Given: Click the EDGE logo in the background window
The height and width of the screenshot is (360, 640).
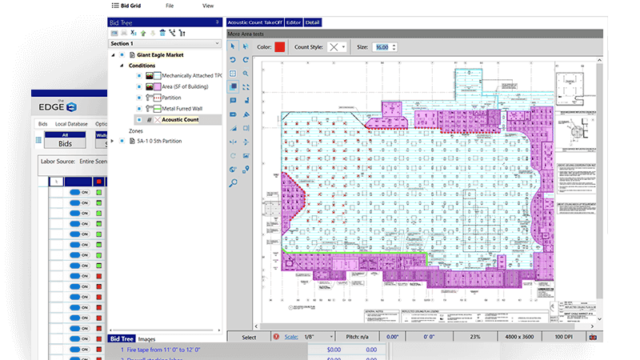Looking at the screenshot, I should (x=58, y=107).
